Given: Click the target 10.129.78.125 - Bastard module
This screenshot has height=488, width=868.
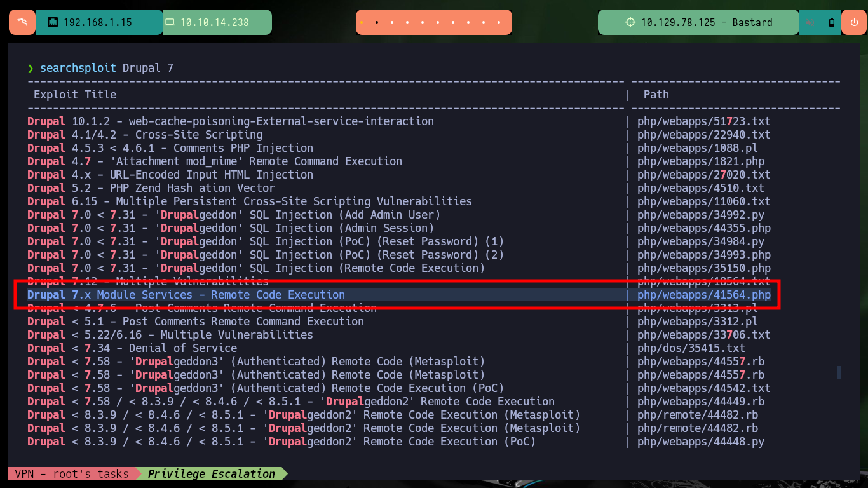Looking at the screenshot, I should coord(698,22).
